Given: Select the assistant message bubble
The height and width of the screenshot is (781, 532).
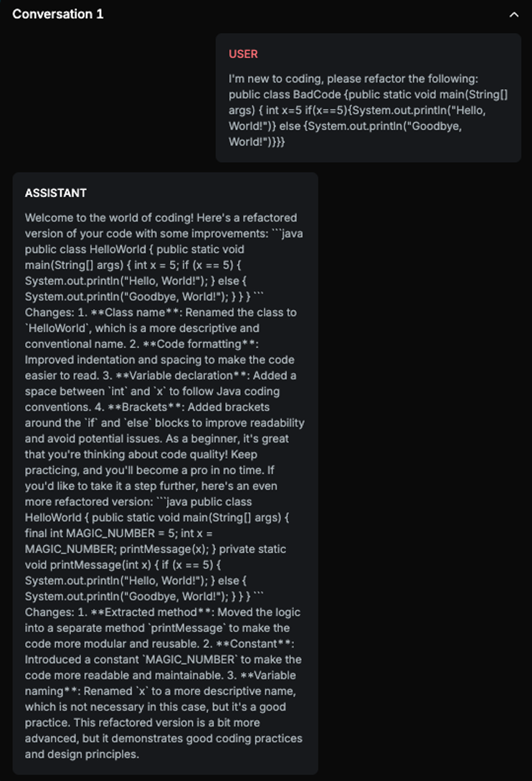Looking at the screenshot, I should point(165,473).
